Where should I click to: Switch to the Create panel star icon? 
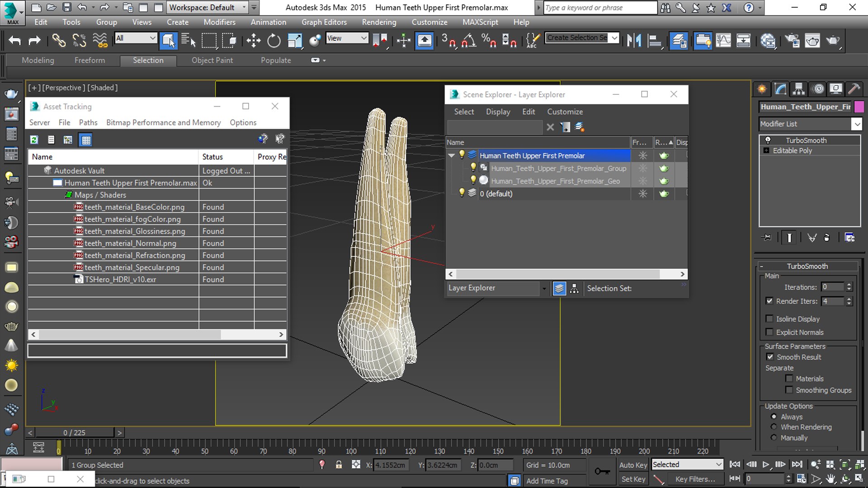click(x=762, y=89)
